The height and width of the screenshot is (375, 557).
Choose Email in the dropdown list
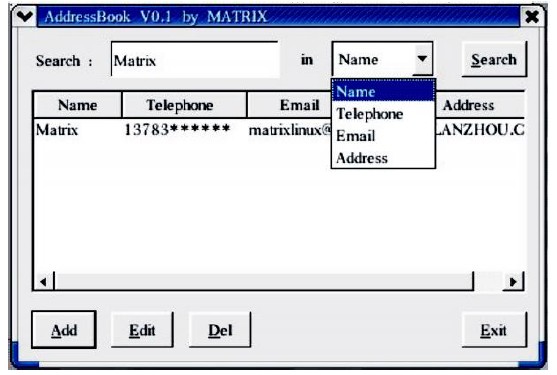click(x=383, y=136)
